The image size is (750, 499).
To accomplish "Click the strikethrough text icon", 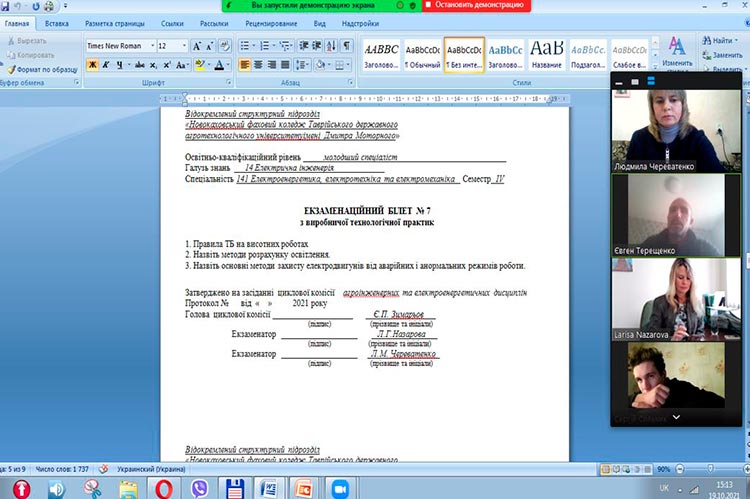I will 141,65.
